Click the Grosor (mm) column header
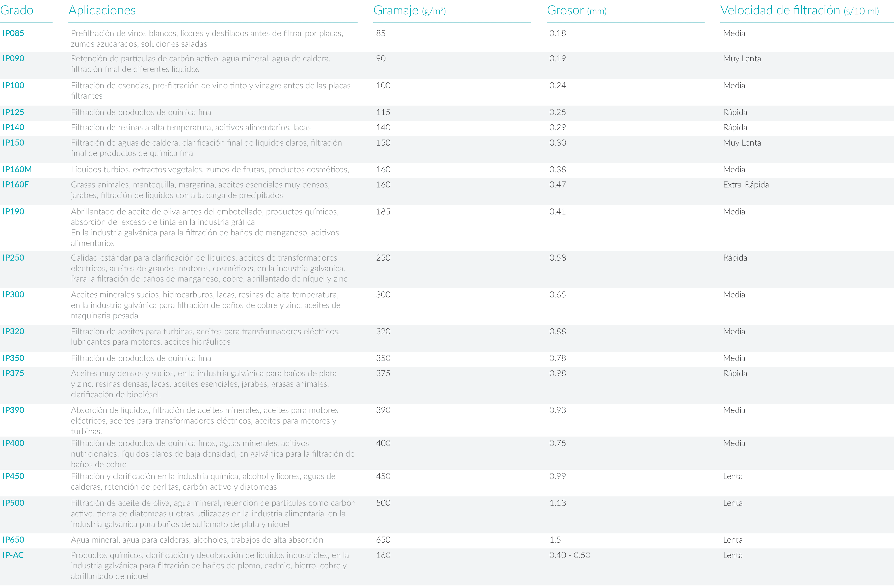Image resolution: width=894 pixels, height=588 pixels. coord(576,11)
